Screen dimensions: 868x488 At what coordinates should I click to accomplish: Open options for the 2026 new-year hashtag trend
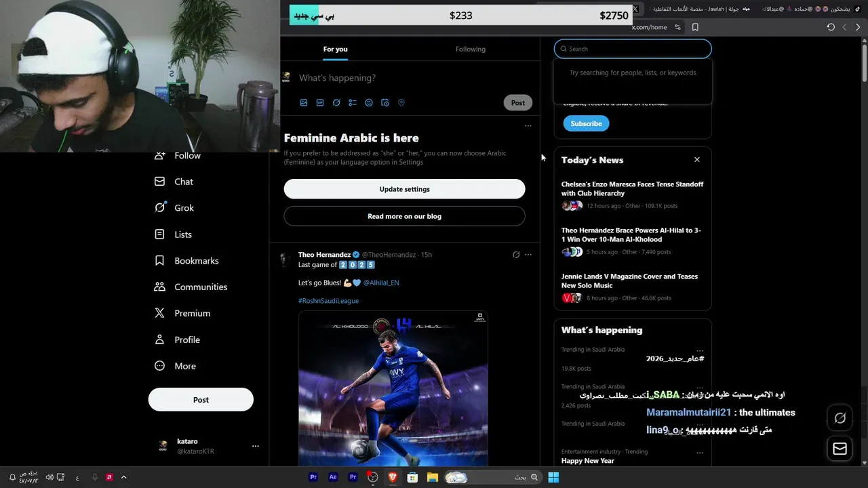tap(700, 350)
